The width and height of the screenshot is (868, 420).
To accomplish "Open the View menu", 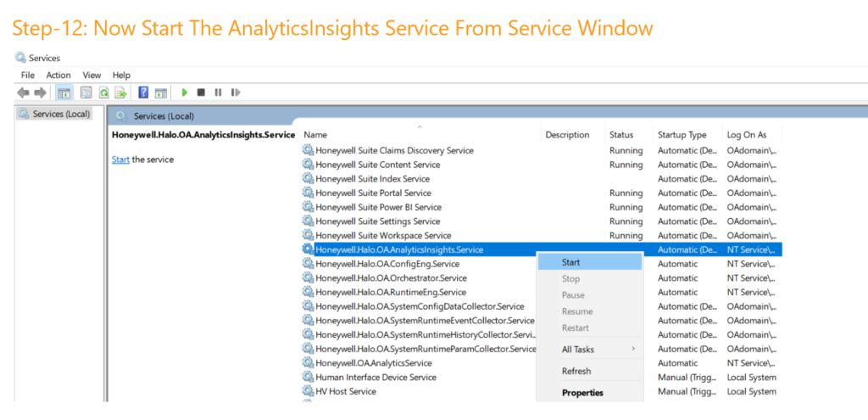I will pos(92,76).
